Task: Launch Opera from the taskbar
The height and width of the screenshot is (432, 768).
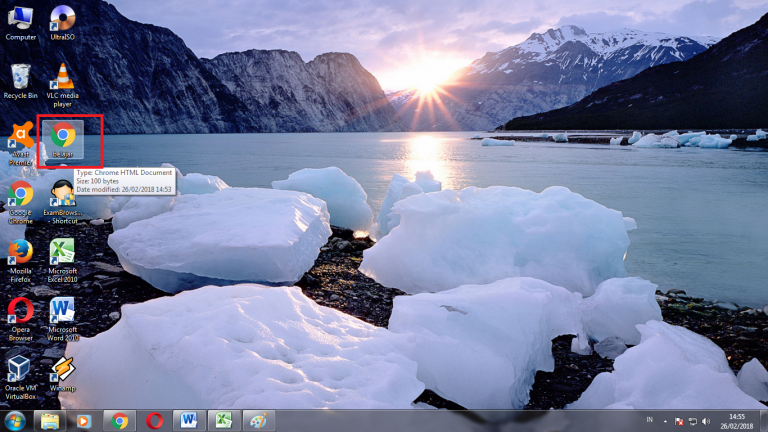Action: (x=154, y=420)
